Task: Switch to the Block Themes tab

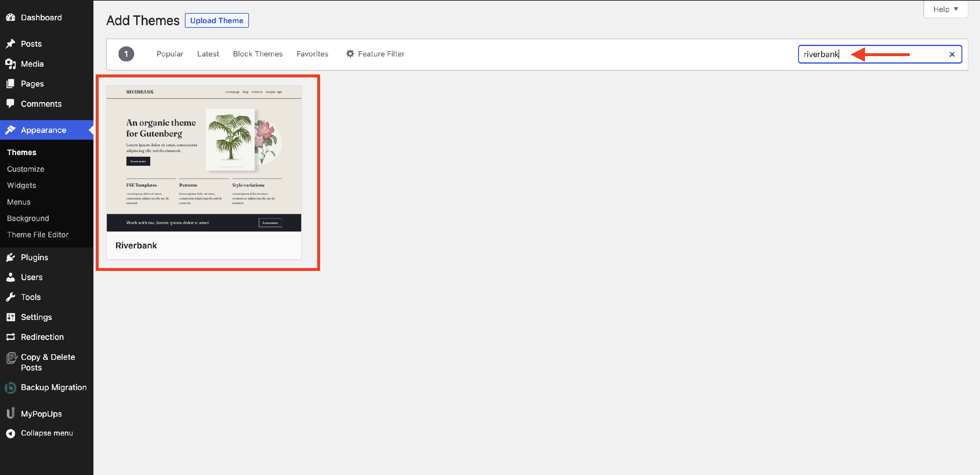Action: point(257,54)
